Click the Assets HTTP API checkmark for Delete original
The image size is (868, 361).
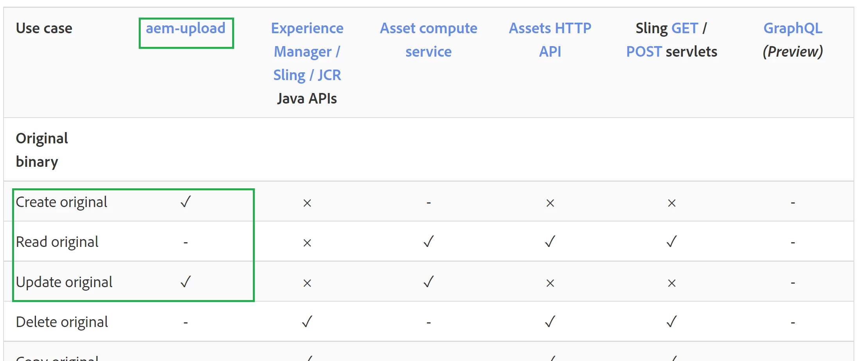[x=550, y=322]
